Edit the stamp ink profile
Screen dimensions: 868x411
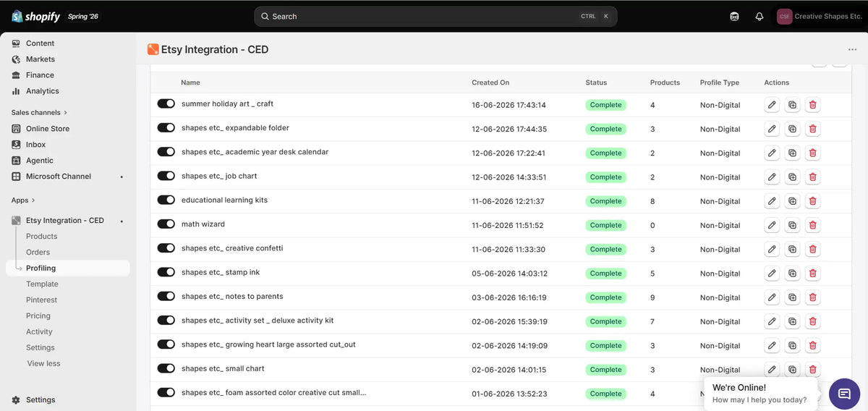point(772,273)
